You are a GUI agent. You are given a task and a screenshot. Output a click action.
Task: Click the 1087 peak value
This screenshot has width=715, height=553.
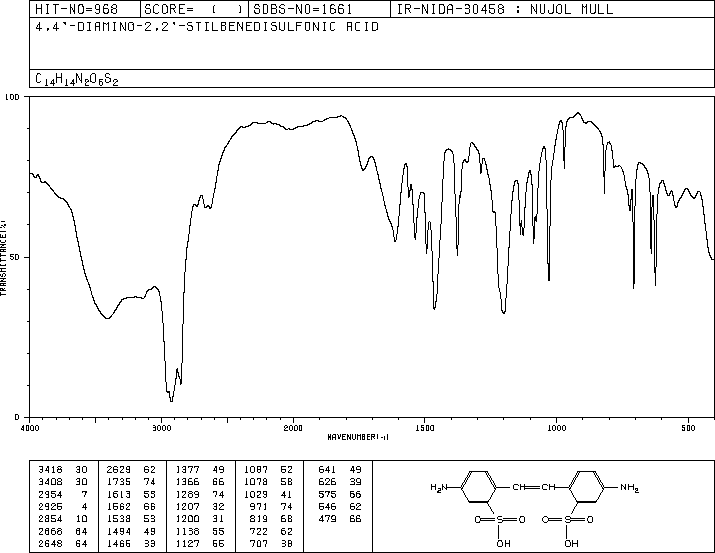(x=256, y=470)
